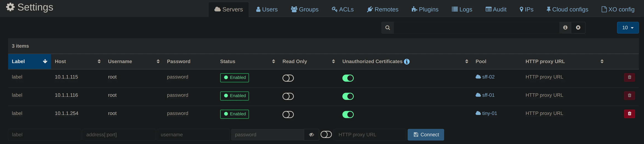Delete server 10.1.1.254 with trash icon
The width and height of the screenshot is (644, 144).
pos(629,114)
